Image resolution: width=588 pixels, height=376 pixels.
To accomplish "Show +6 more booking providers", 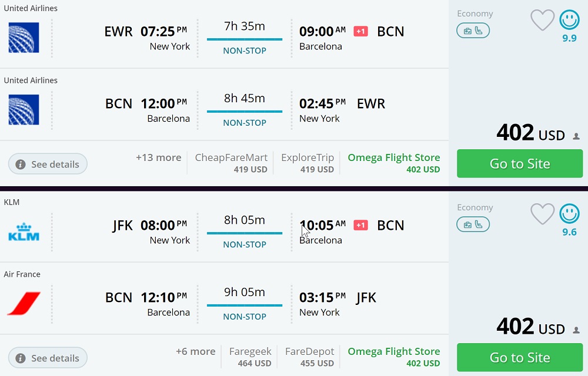I will (195, 351).
